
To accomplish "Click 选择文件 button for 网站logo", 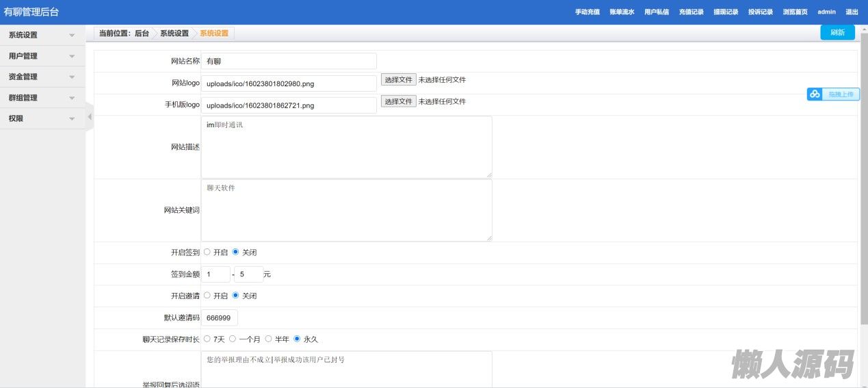I will pos(398,79).
